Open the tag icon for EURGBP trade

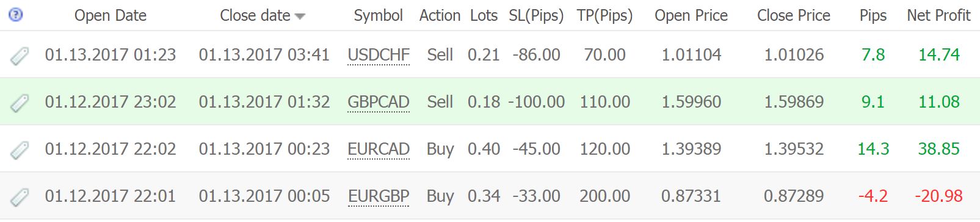pos(20,197)
